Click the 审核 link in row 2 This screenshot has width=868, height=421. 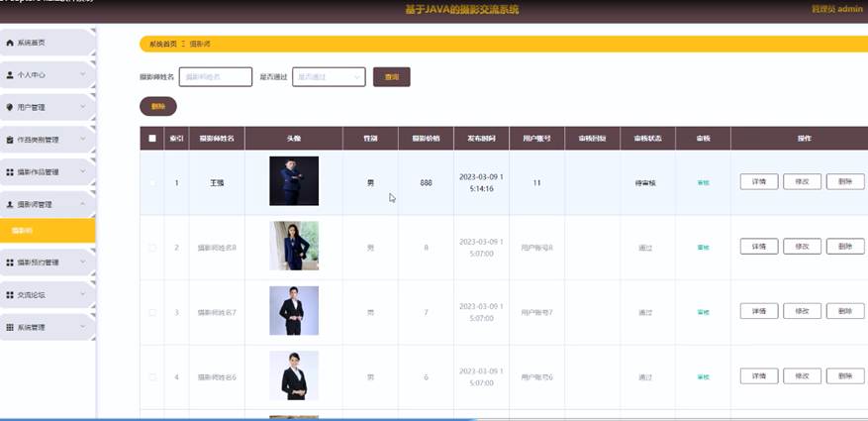(x=703, y=248)
